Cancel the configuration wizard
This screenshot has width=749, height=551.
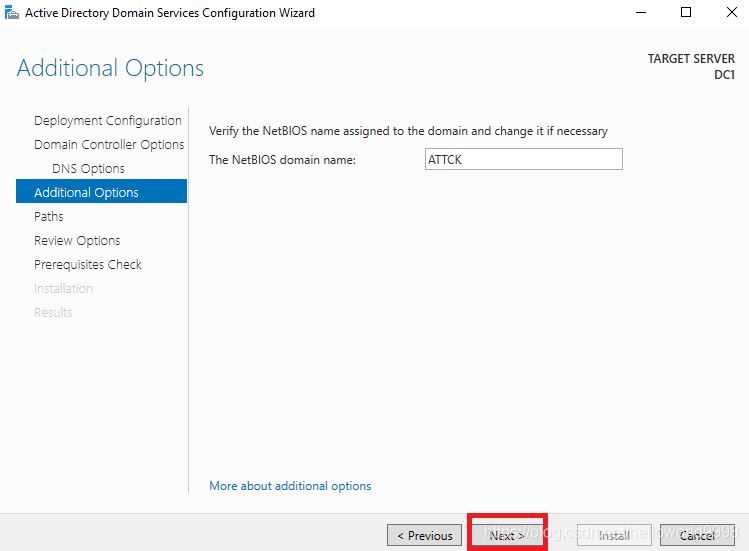tap(697, 535)
